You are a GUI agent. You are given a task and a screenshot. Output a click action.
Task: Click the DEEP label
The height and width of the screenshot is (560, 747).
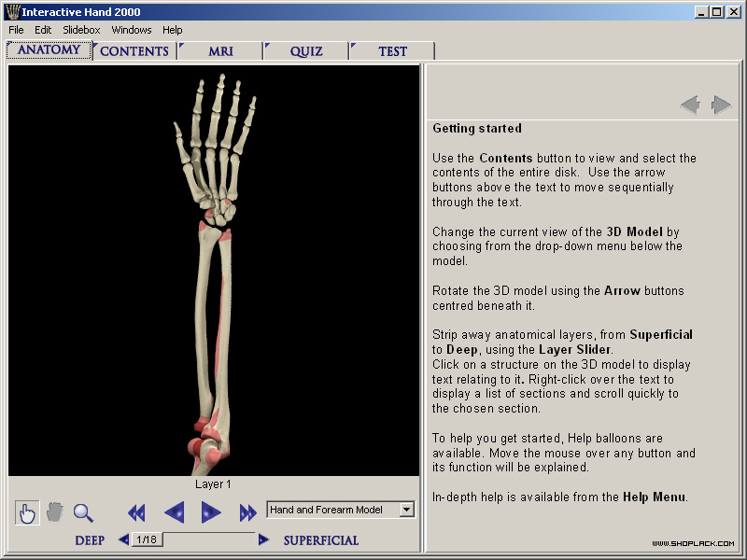(90, 540)
